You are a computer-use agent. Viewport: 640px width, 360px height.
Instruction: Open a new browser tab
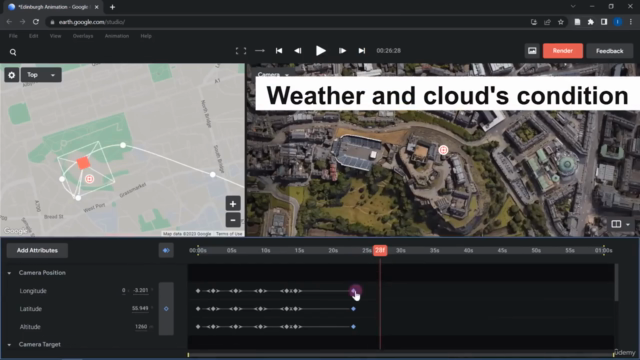pyautogui.click(x=112, y=7)
